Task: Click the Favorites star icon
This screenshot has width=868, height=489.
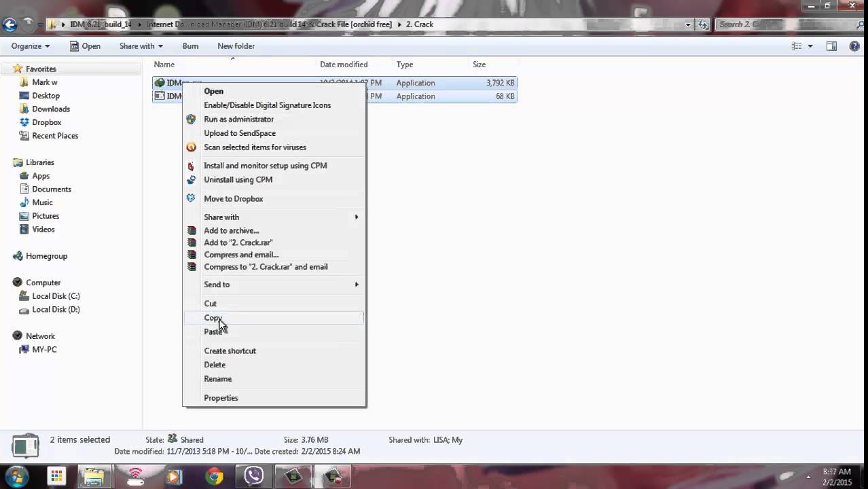Action: click(18, 69)
